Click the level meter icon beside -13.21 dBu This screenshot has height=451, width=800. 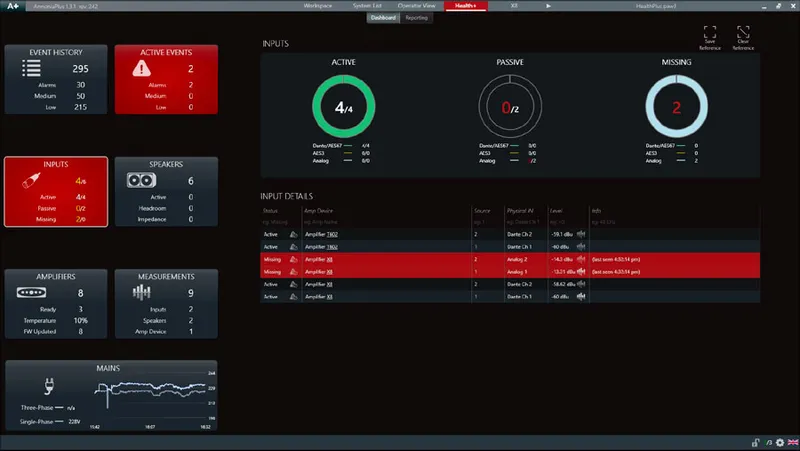[581, 272]
